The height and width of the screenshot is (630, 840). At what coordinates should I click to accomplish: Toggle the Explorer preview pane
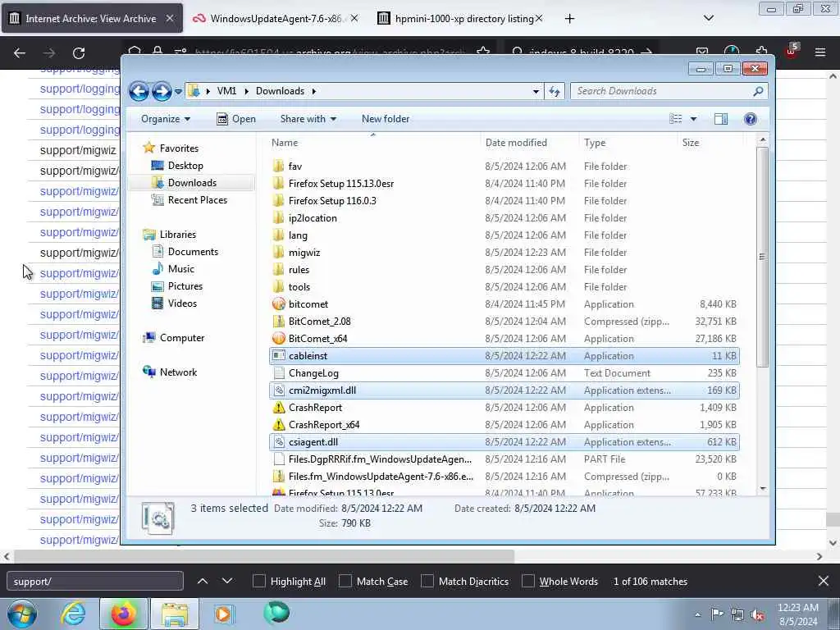[721, 119]
